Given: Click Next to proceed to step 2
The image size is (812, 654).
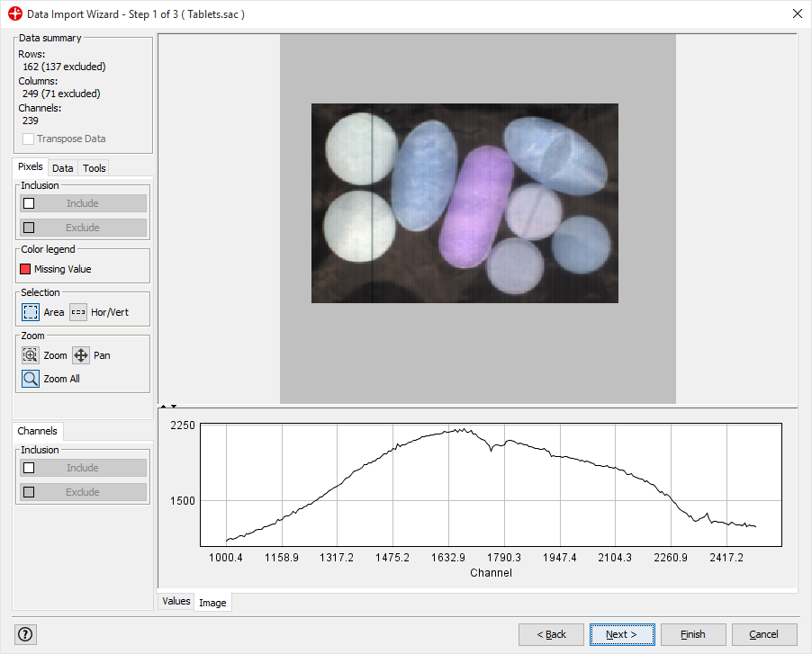Looking at the screenshot, I should [621, 634].
